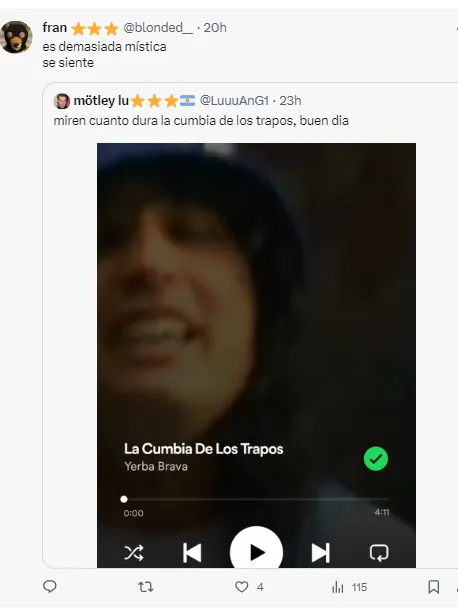
Task: Visit the @LuuuAnG1 profile link
Action: pos(234,101)
